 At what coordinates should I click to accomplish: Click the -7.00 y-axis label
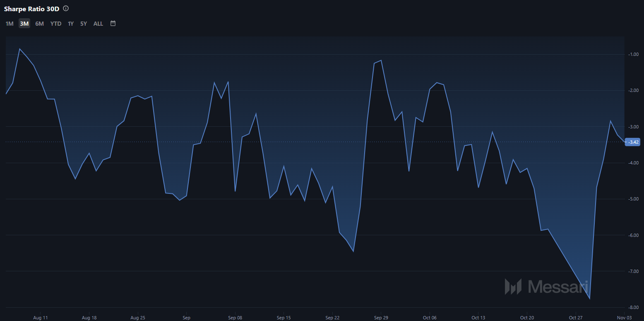click(633, 271)
